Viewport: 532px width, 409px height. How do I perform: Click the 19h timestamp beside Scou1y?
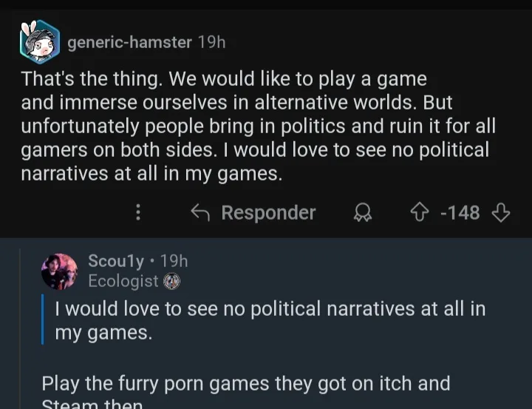174,261
